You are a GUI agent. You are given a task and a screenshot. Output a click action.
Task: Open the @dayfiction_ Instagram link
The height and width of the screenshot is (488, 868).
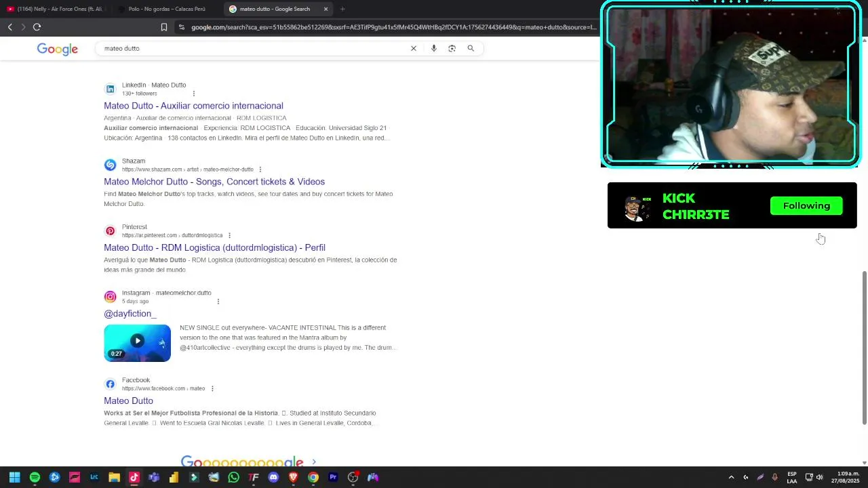point(130,314)
